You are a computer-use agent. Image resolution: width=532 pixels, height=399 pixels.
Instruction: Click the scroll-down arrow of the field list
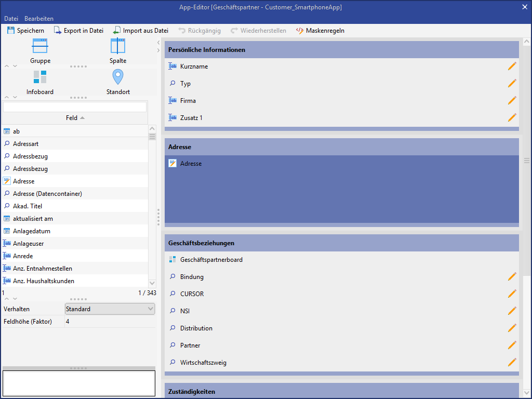[152, 283]
